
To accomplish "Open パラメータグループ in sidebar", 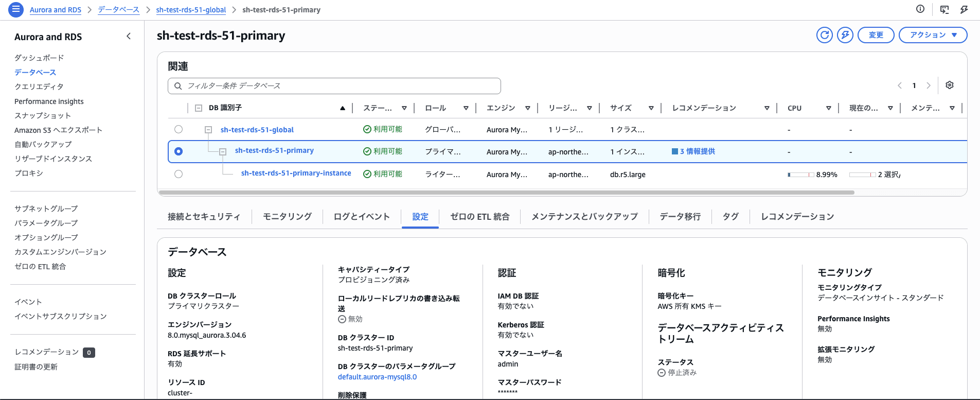I will coord(46,223).
